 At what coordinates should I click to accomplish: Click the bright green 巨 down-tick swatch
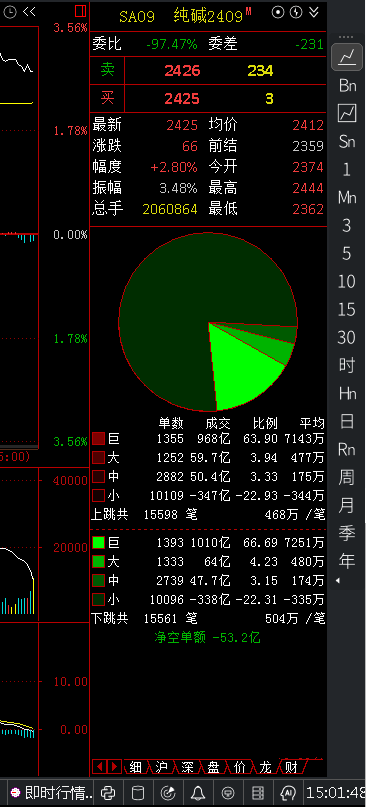point(98,542)
